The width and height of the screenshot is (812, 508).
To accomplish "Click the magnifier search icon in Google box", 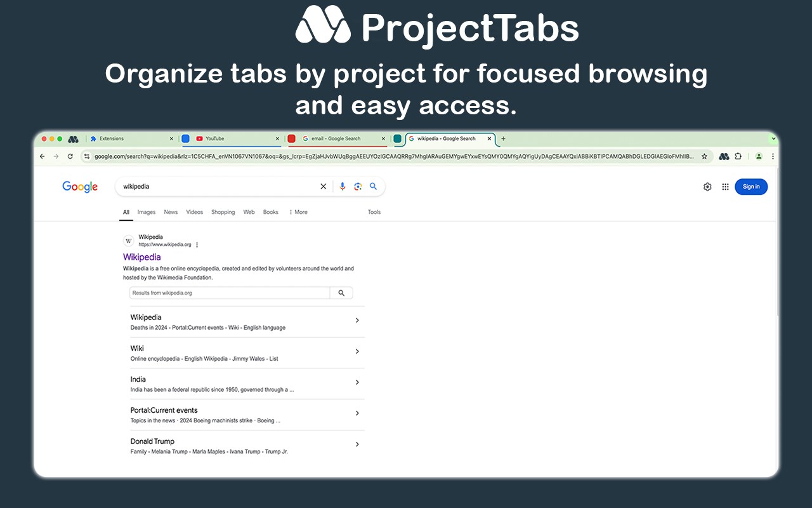I will 374,187.
